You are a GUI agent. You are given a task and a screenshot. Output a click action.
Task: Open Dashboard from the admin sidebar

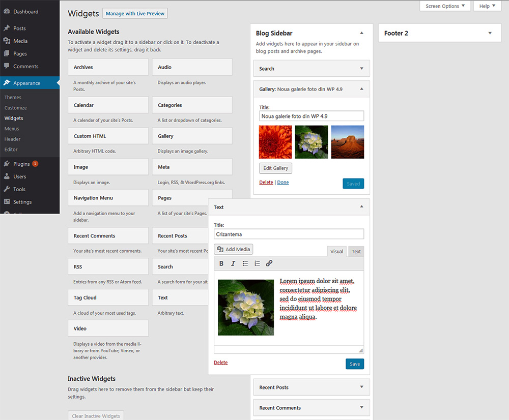tap(25, 12)
